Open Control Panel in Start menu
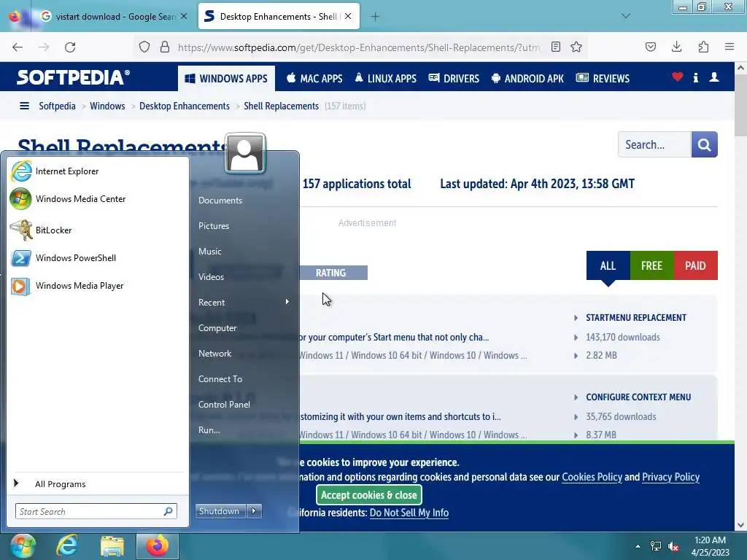747x560 pixels. tap(224, 404)
